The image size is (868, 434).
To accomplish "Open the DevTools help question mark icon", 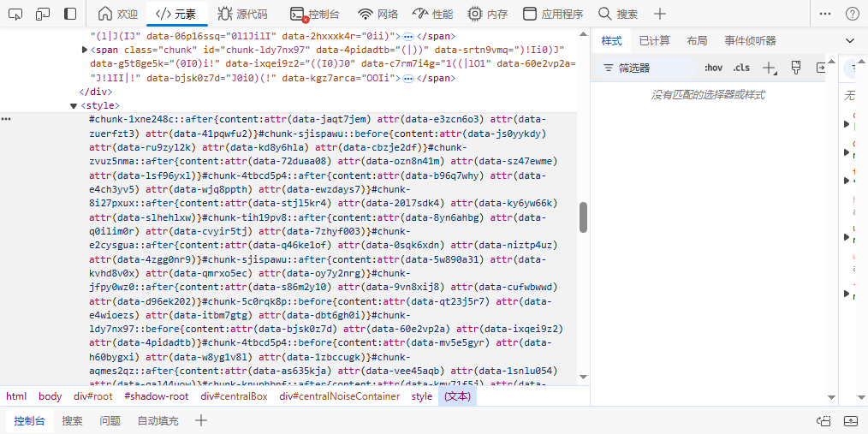I will pyautogui.click(x=853, y=14).
